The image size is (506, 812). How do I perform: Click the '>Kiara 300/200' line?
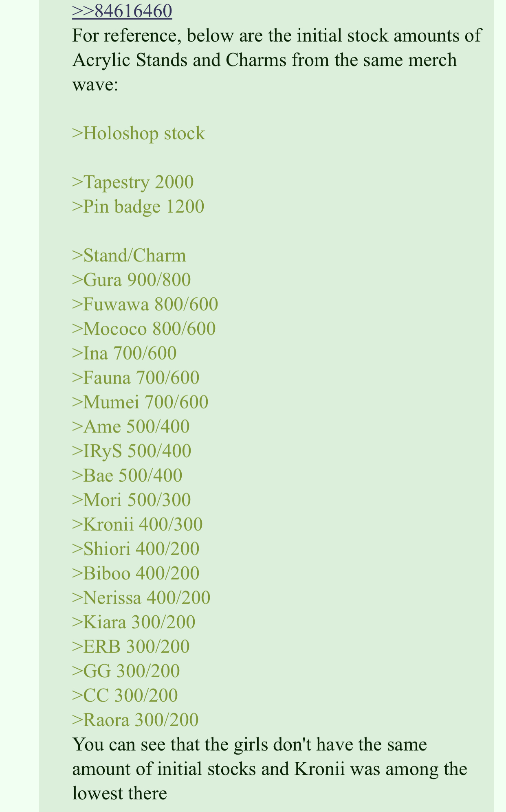point(134,622)
